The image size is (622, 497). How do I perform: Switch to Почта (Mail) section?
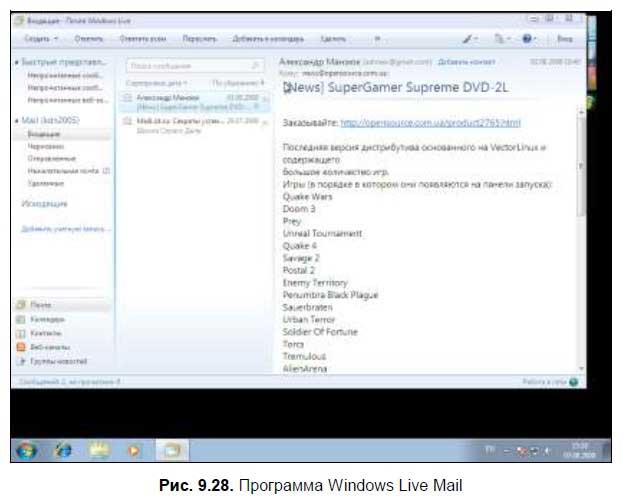[63, 305]
